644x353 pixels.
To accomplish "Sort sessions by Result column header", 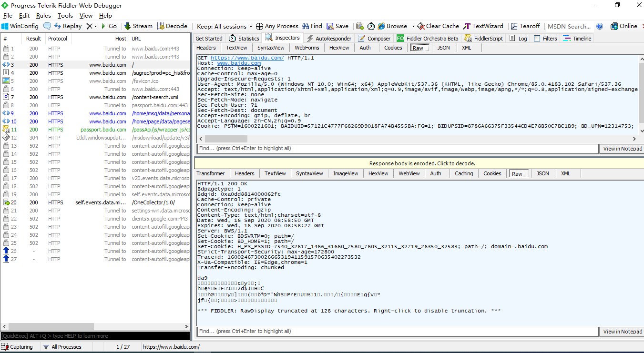I will coord(33,39).
